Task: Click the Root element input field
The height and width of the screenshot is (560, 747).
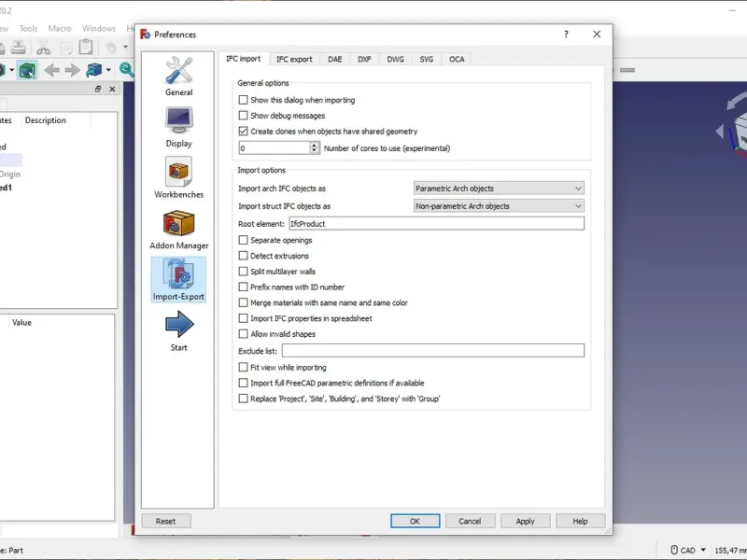Action: pyautogui.click(x=436, y=224)
